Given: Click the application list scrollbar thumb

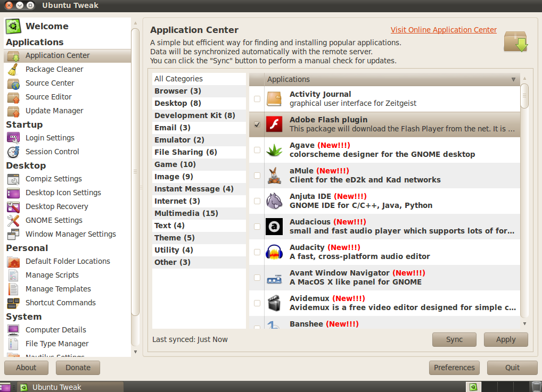Looking at the screenshot, I should 524,96.
